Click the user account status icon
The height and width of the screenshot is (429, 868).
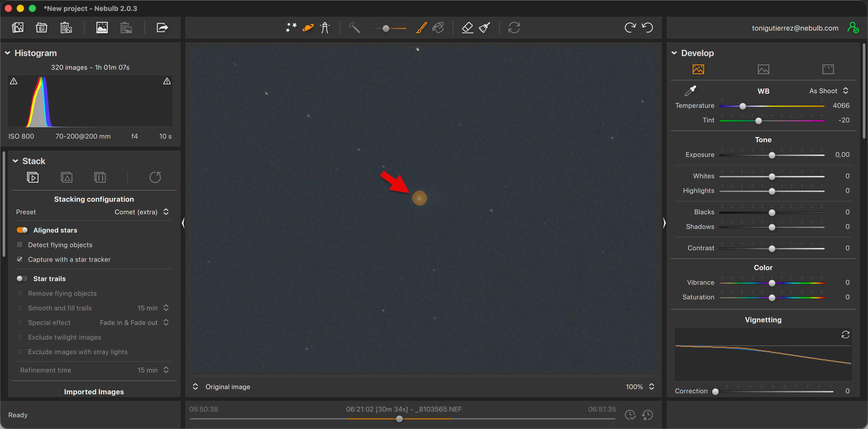[853, 28]
